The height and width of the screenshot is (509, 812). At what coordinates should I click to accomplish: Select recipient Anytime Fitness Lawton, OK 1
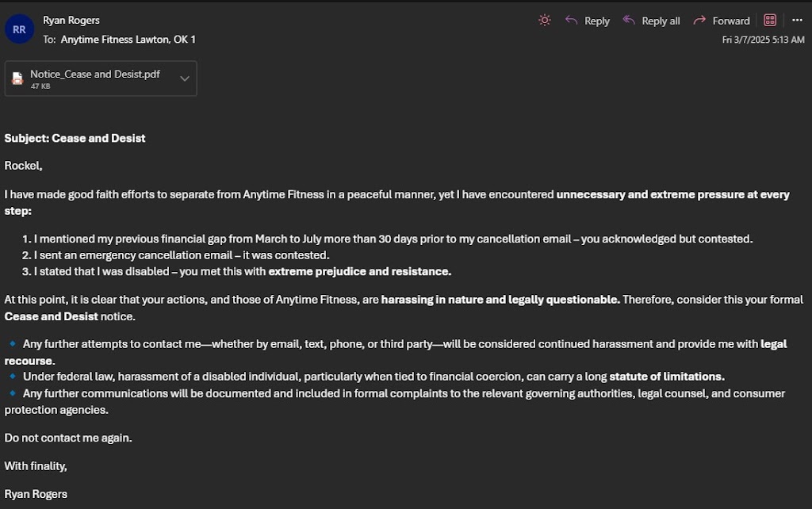[x=128, y=39]
